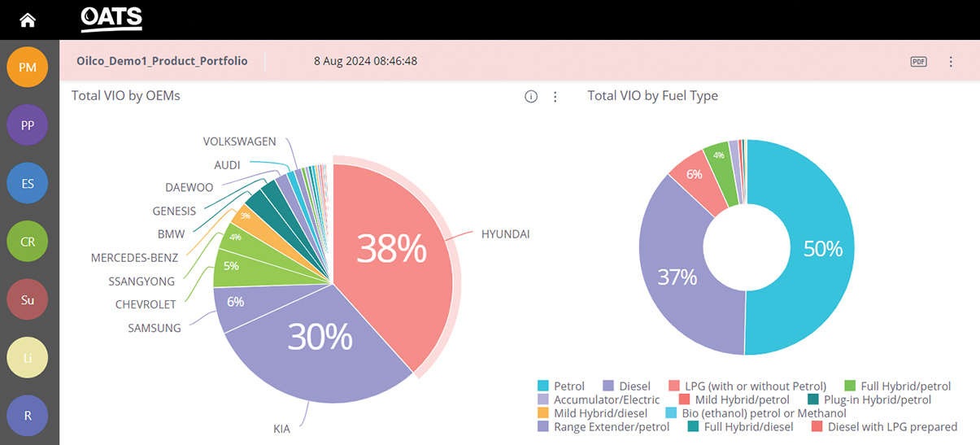Click the LPG (with or without Petrol) legend swatch
Image resolution: width=980 pixels, height=445 pixels.
pos(674,386)
